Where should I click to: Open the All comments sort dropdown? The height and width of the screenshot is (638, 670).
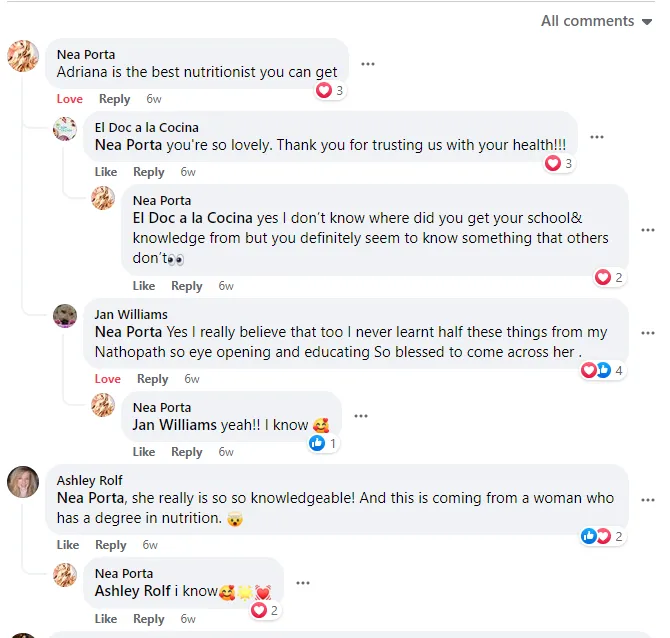point(596,21)
